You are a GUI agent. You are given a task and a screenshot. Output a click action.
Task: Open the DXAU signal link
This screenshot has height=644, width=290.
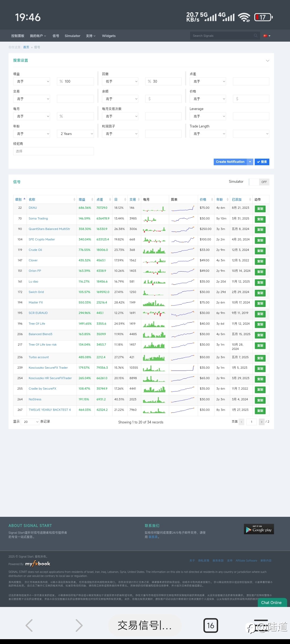tap(33, 208)
